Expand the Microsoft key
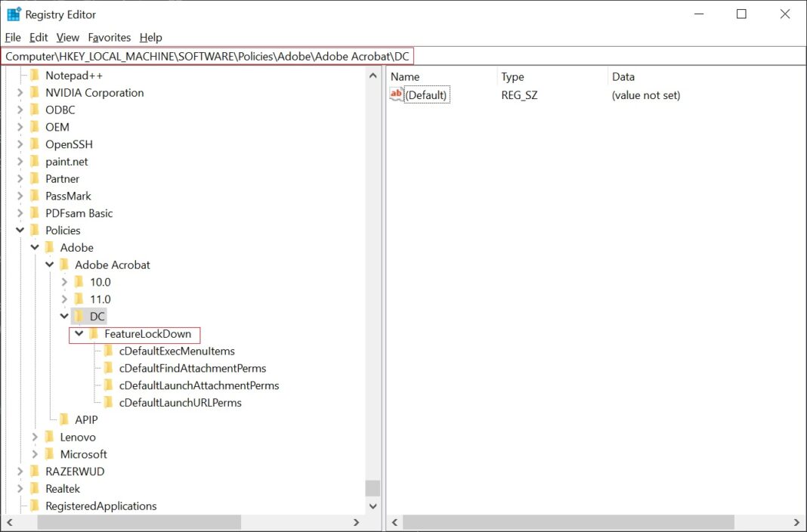Image resolution: width=807 pixels, height=532 pixels. point(35,455)
